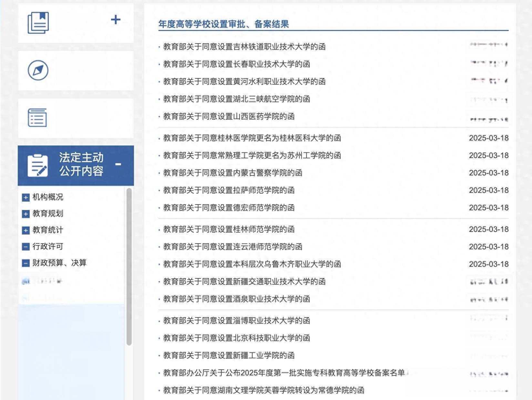Open notice about 本科层次乌鲁木齐职业大学
Viewport: 532px width, 400px height.
(x=252, y=264)
